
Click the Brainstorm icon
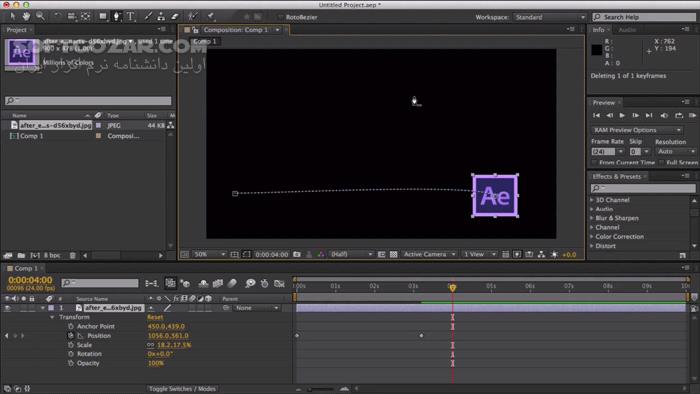click(x=250, y=283)
